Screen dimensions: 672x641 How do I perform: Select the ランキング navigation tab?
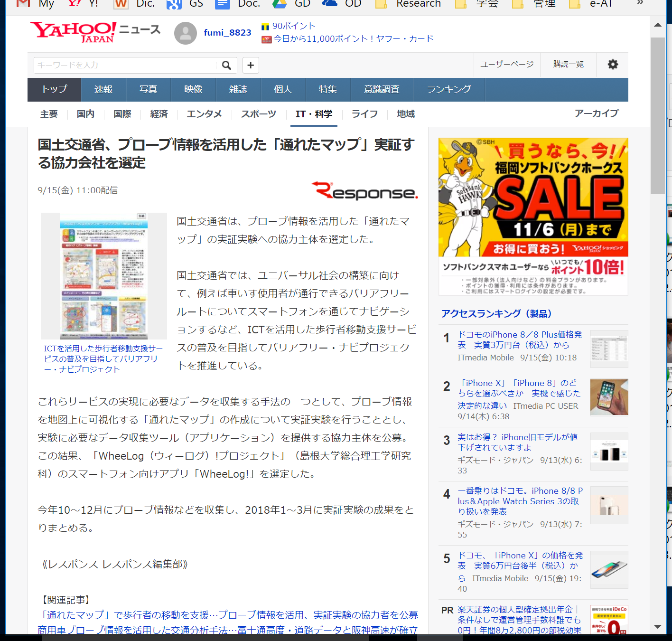(x=449, y=89)
